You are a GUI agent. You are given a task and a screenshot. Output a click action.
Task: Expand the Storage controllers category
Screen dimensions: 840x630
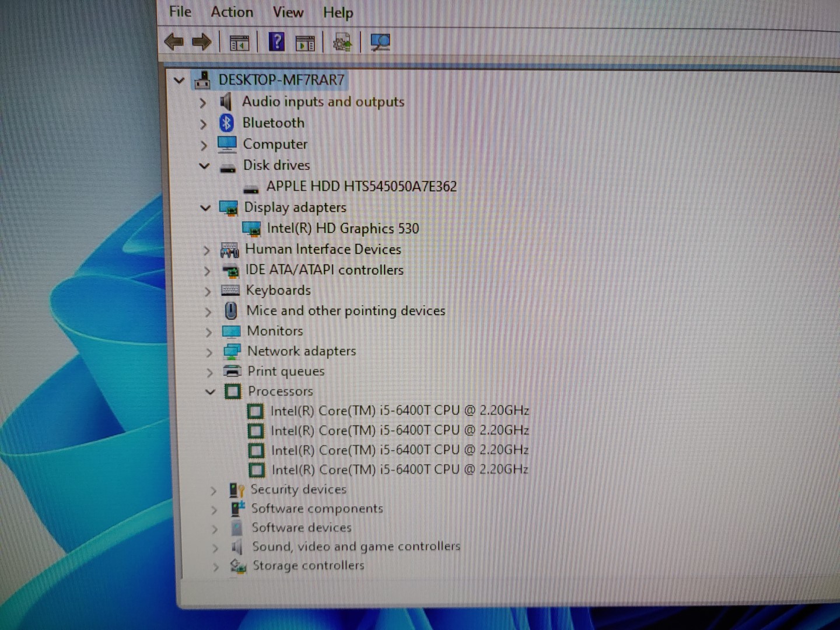pos(216,566)
